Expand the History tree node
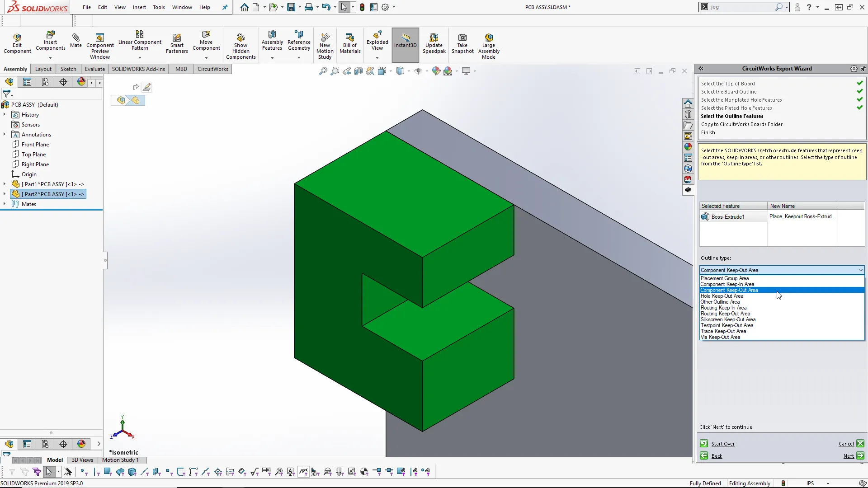The height and width of the screenshot is (488, 868). [x=5, y=115]
